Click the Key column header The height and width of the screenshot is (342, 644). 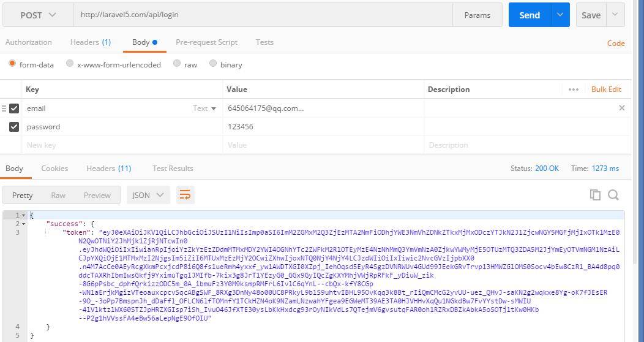click(x=32, y=89)
